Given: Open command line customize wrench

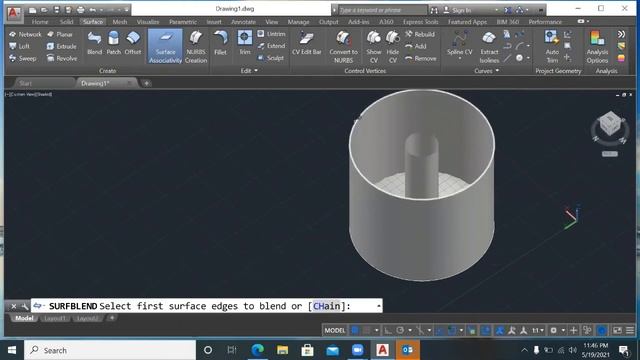Looking at the screenshot, I should point(24,306).
